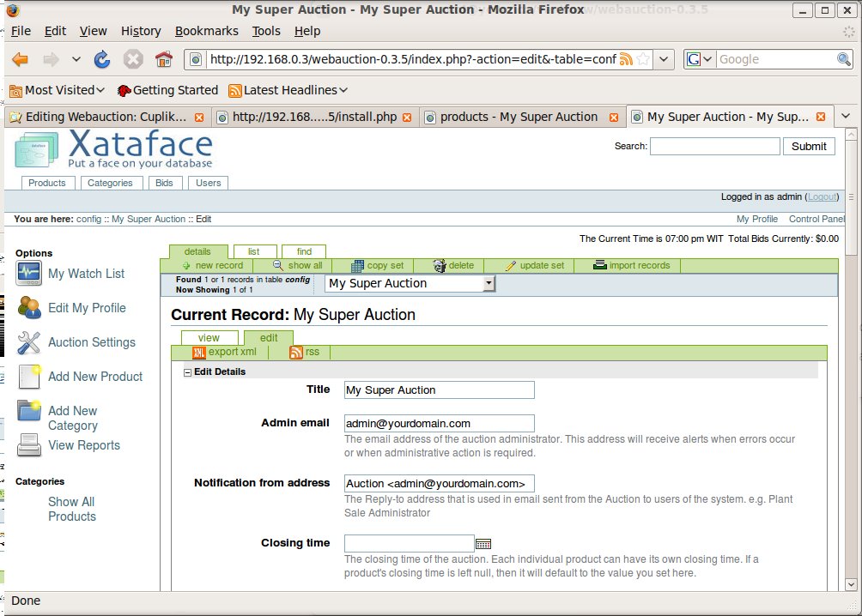This screenshot has height=616, width=862.
Task: Close the install.php browser tab
Action: (407, 118)
